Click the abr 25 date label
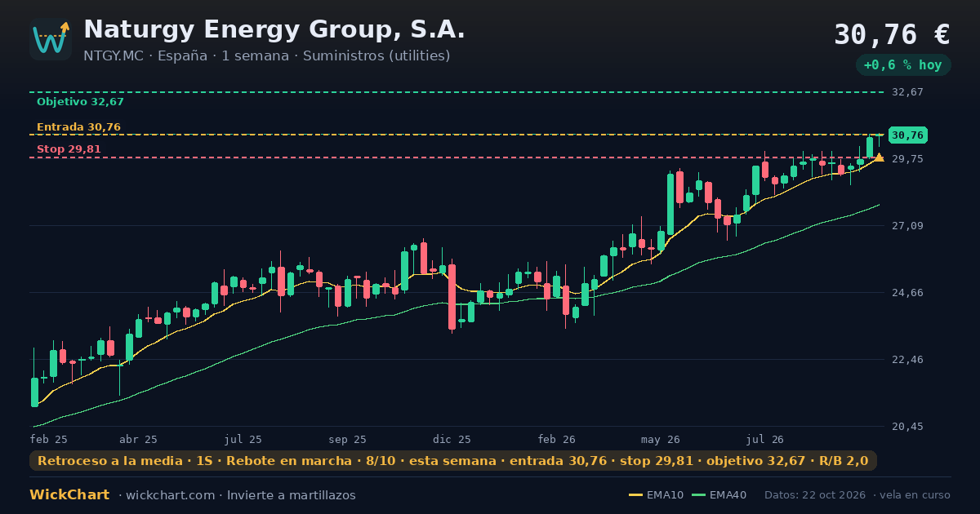The image size is (980, 514). click(x=138, y=439)
